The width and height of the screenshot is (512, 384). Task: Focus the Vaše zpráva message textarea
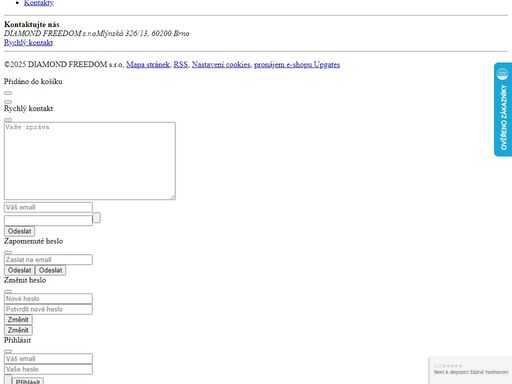90,161
